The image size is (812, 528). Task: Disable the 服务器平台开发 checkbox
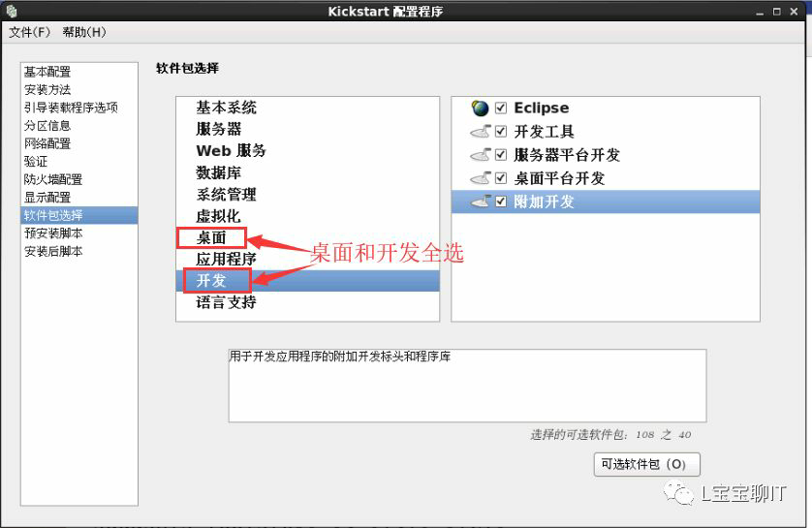coord(501,154)
